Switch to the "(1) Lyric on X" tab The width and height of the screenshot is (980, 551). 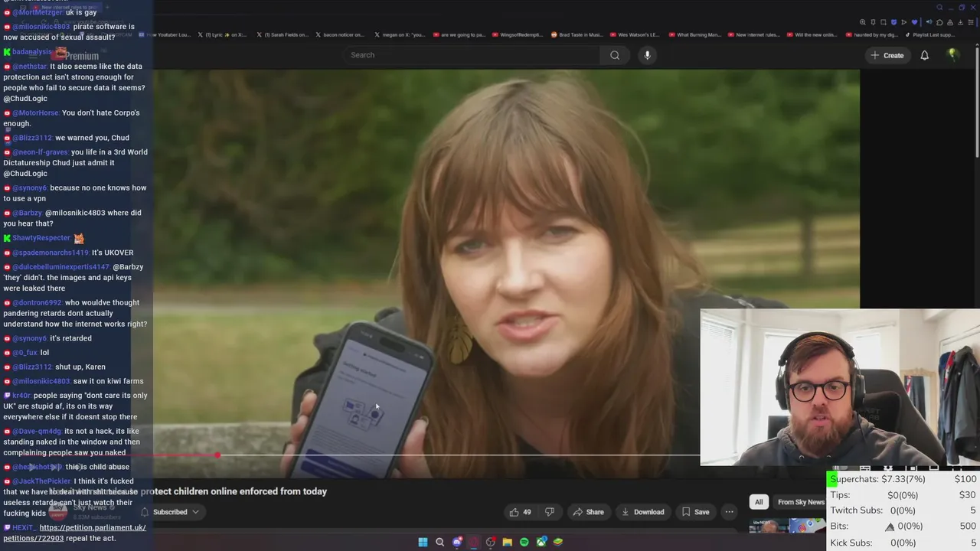point(221,34)
